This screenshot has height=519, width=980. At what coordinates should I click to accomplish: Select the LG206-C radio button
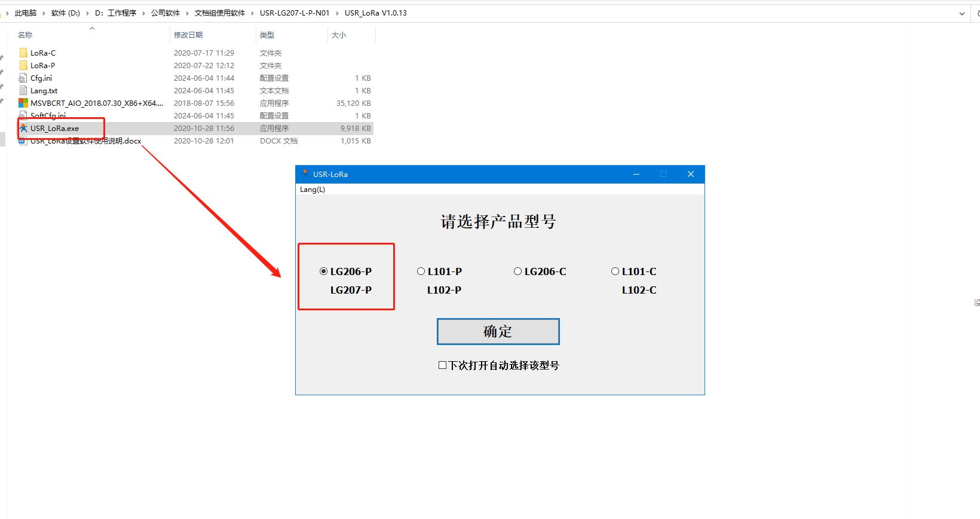[517, 271]
